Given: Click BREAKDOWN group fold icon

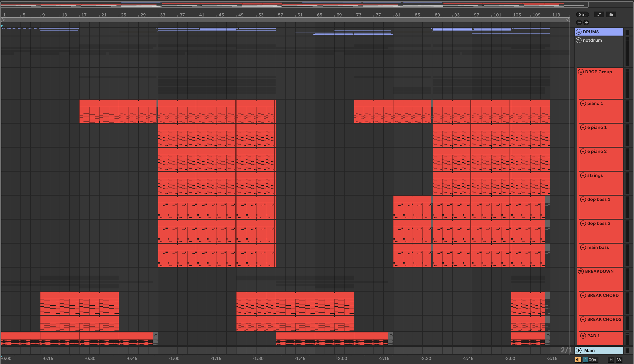Looking at the screenshot, I should pyautogui.click(x=581, y=271).
